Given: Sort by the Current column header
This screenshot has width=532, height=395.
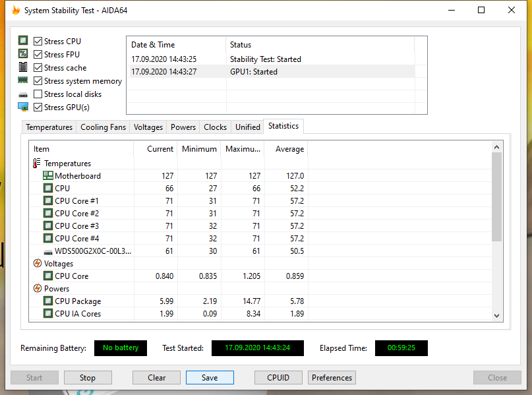Looking at the screenshot, I should pos(156,149).
